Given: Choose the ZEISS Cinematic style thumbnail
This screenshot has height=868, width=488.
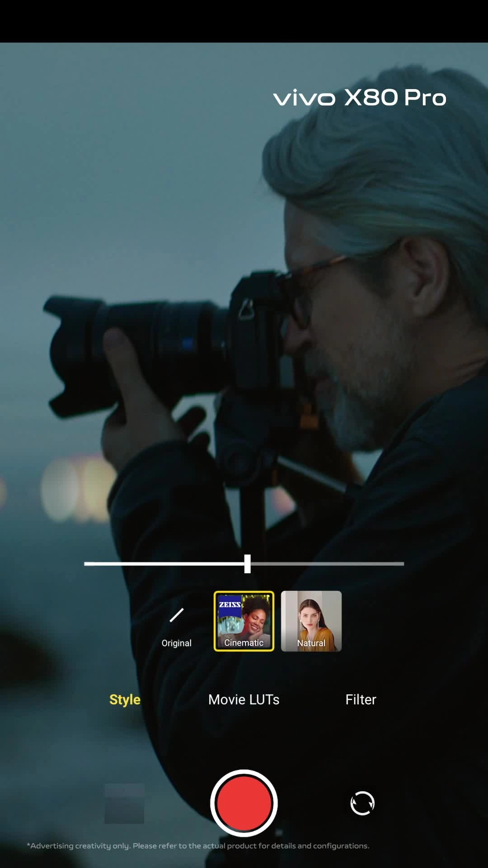Looking at the screenshot, I should pos(244,621).
